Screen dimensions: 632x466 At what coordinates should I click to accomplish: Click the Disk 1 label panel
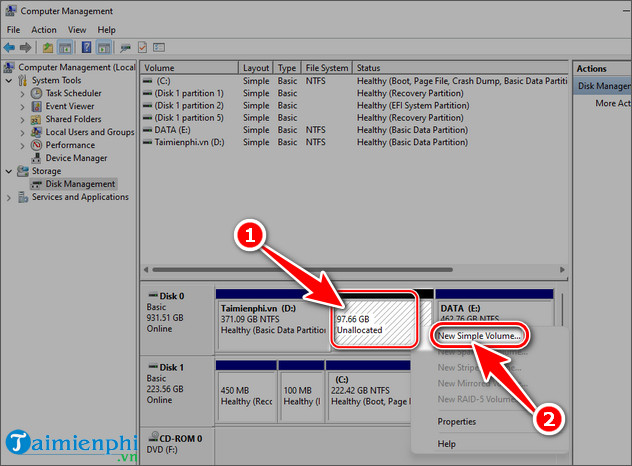tap(177, 390)
